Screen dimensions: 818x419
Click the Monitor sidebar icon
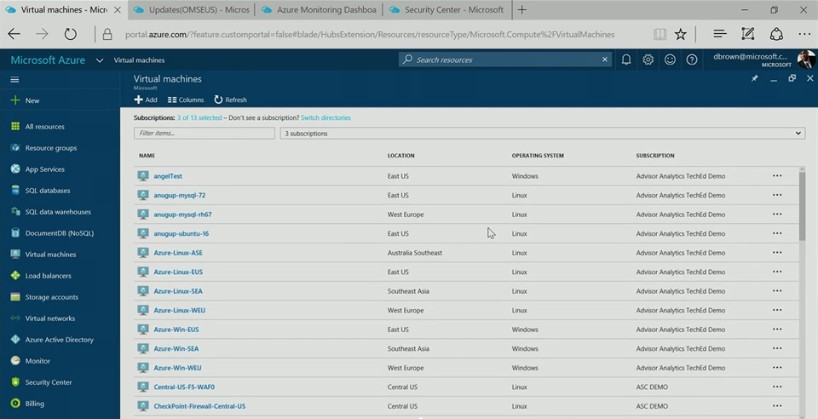tap(15, 361)
